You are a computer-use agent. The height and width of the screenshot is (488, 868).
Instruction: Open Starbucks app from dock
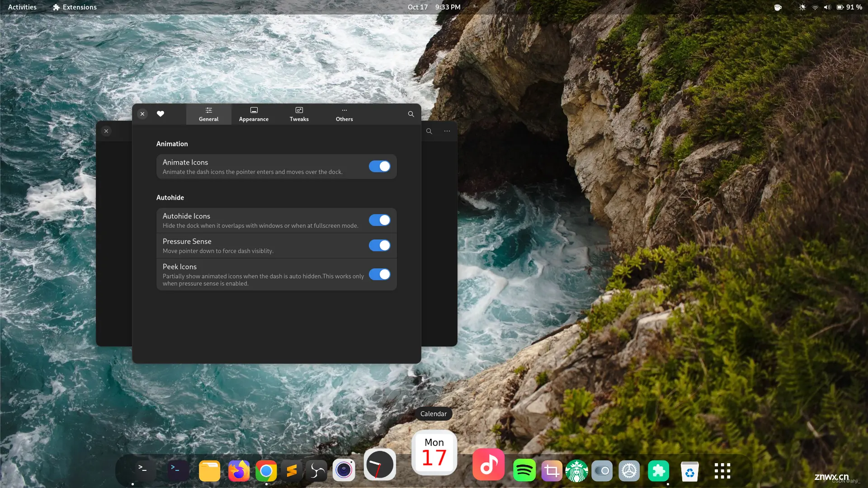tap(576, 471)
